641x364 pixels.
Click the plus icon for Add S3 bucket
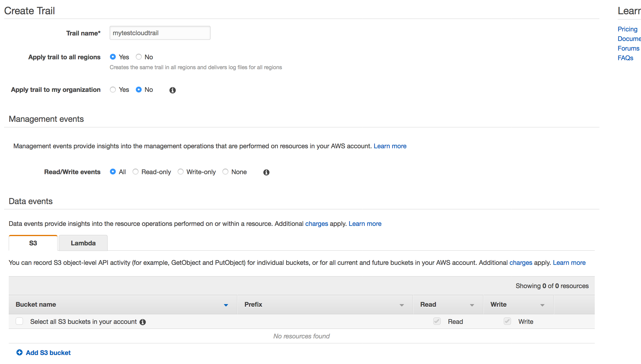pos(19,352)
